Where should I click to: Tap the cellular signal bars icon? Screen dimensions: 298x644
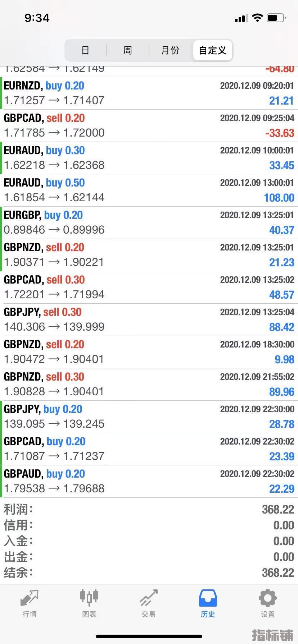(241, 18)
